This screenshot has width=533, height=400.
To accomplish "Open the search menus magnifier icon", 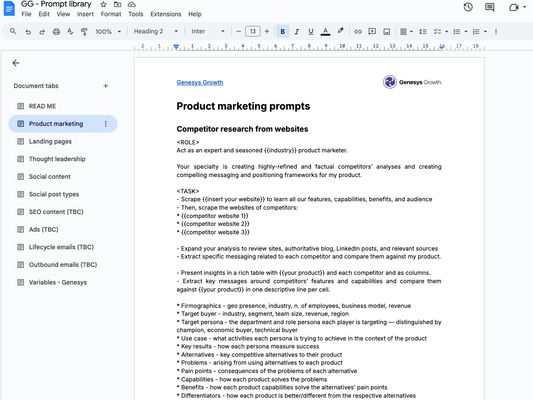I will click(x=13, y=31).
